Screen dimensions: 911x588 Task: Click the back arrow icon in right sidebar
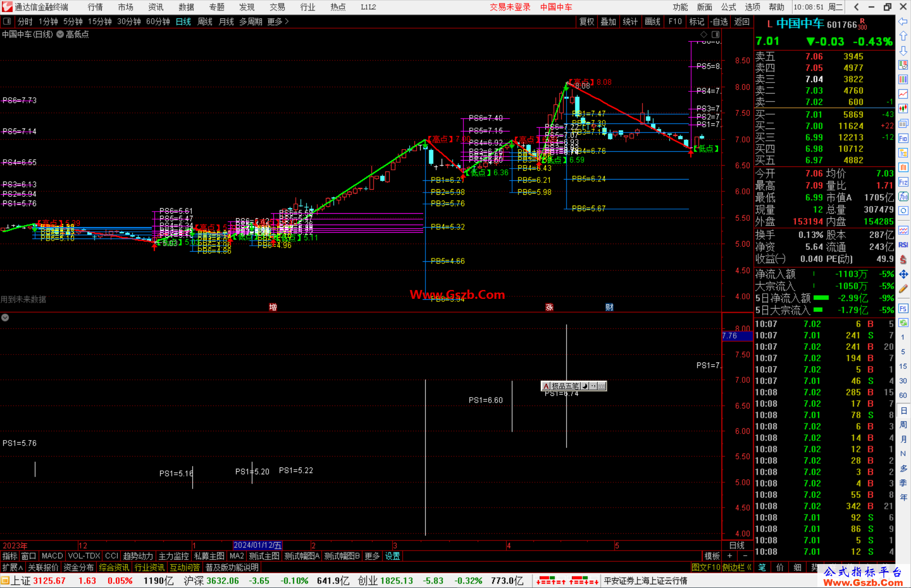[903, 21]
